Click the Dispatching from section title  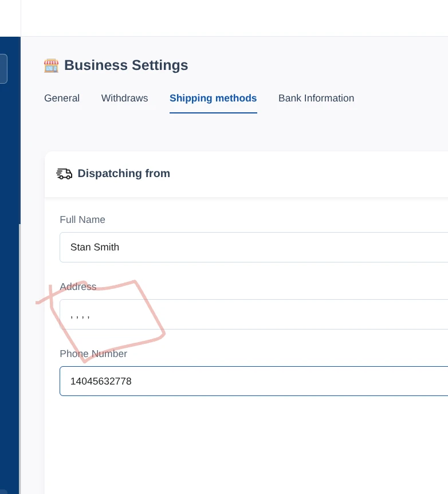click(x=124, y=174)
